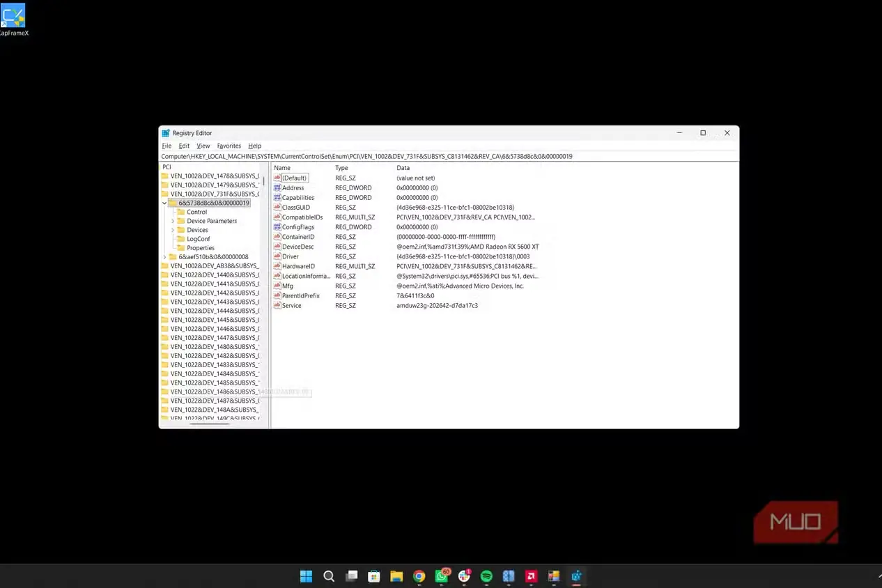Select the Driver value icon

277,256
